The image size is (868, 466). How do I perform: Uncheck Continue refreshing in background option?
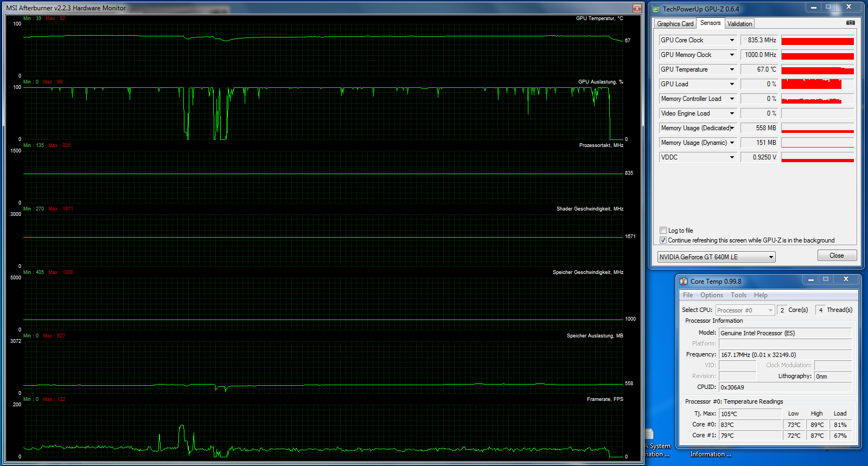663,240
